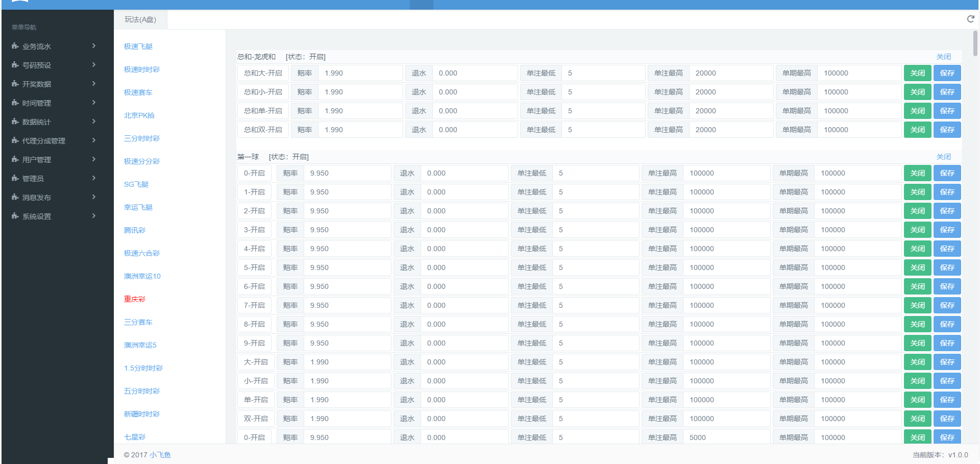Click the vertical page scrollbar thumb
980x464 pixels.
click(975, 43)
